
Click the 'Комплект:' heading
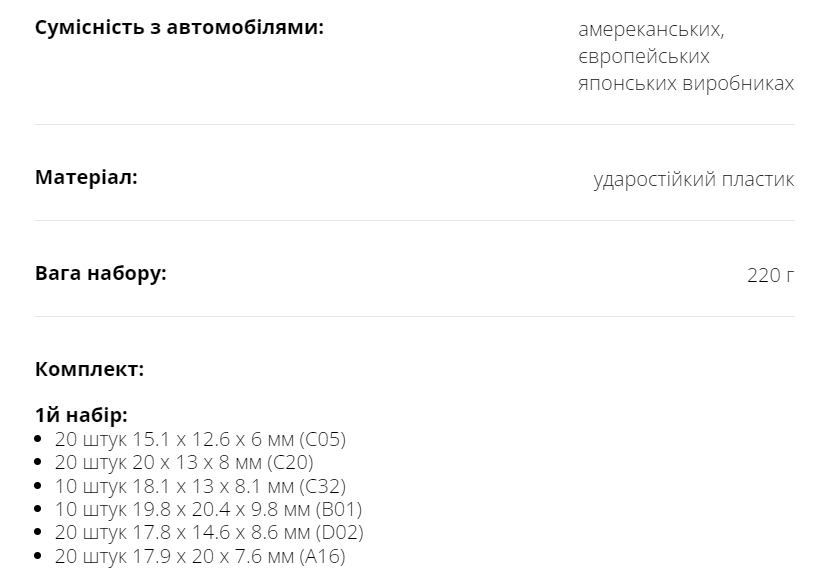[x=89, y=369]
